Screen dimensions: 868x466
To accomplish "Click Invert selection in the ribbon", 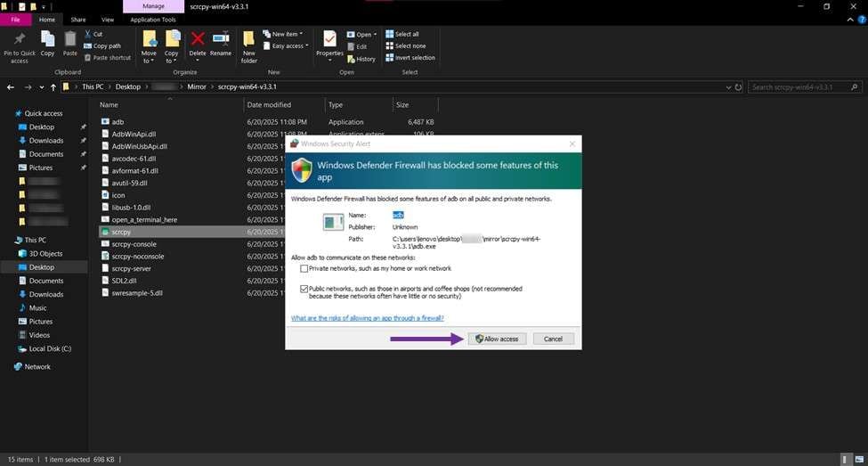I will point(410,58).
